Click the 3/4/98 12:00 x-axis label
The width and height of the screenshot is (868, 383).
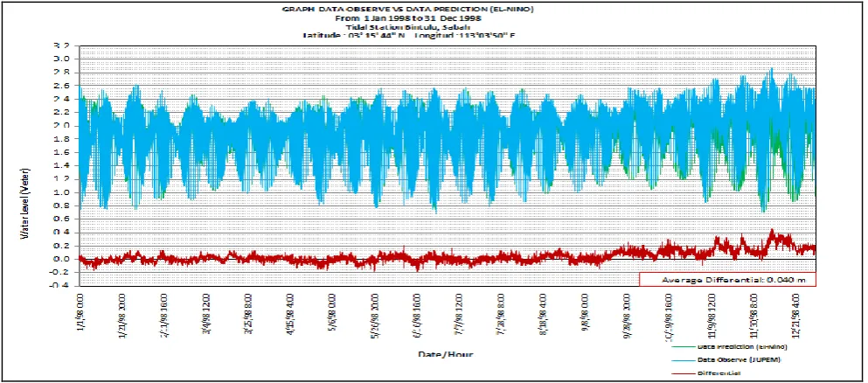point(207,313)
